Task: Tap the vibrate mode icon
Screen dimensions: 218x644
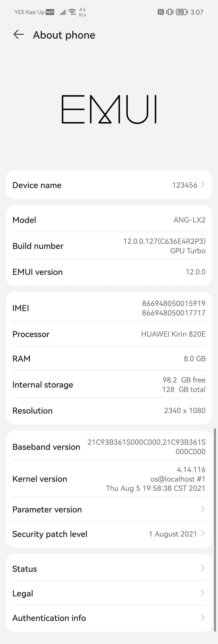Action: [170, 12]
